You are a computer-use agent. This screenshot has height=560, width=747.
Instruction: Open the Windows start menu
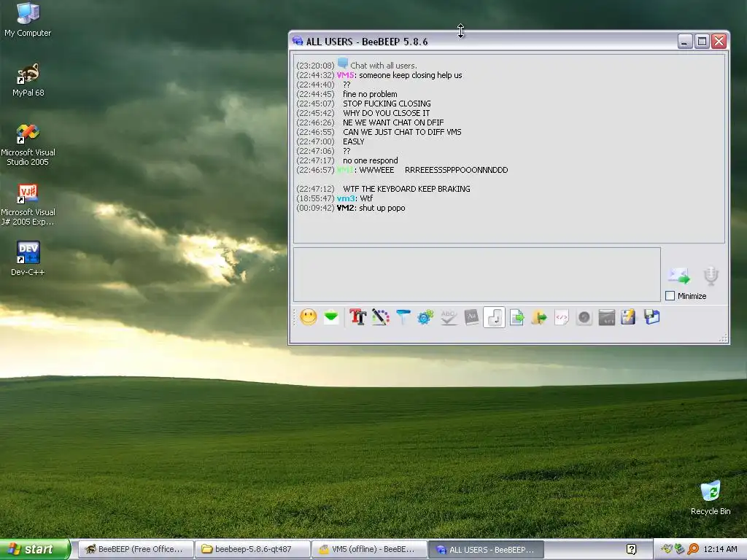[34, 549]
